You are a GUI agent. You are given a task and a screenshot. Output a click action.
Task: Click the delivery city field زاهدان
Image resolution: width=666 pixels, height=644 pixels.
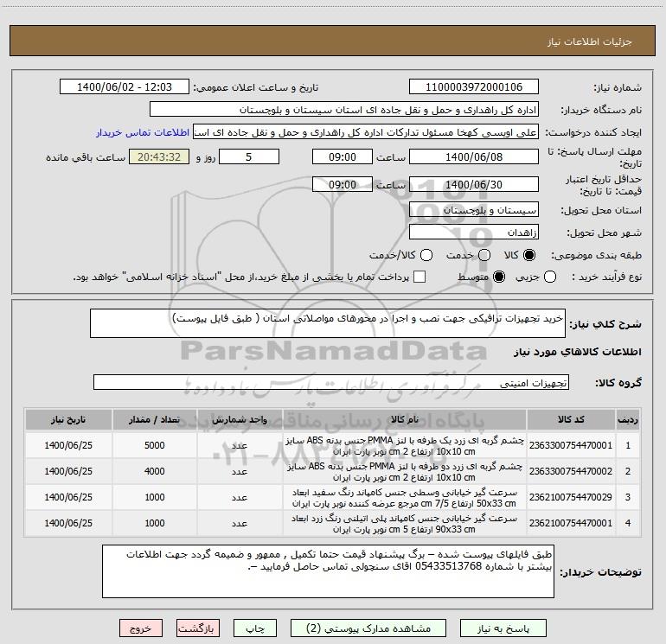[x=474, y=233]
